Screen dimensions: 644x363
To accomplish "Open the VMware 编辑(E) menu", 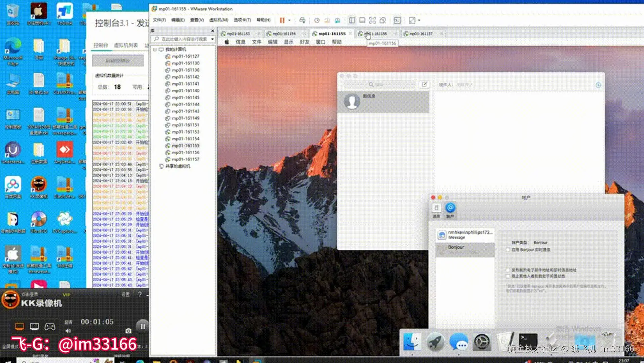I will point(178,20).
